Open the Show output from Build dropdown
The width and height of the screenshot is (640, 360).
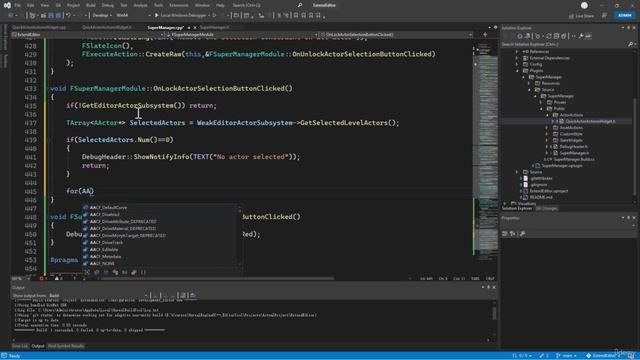point(98,296)
